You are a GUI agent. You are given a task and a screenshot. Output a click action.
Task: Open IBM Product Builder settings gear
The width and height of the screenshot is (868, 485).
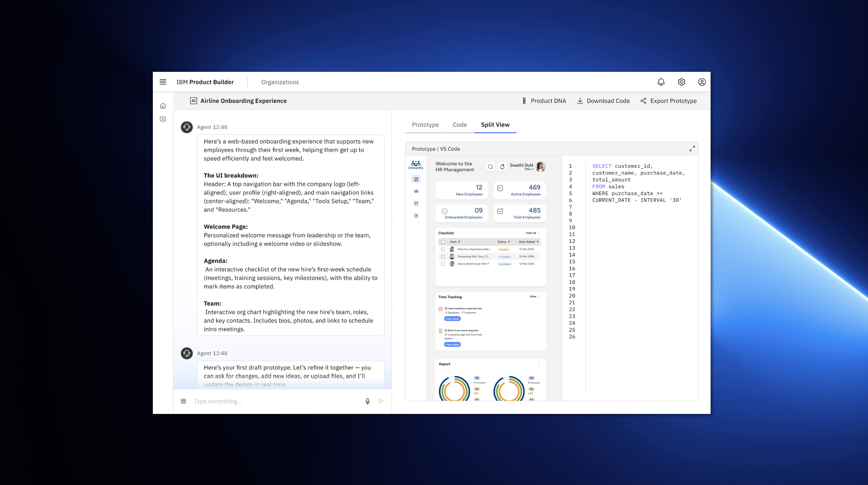coord(681,82)
